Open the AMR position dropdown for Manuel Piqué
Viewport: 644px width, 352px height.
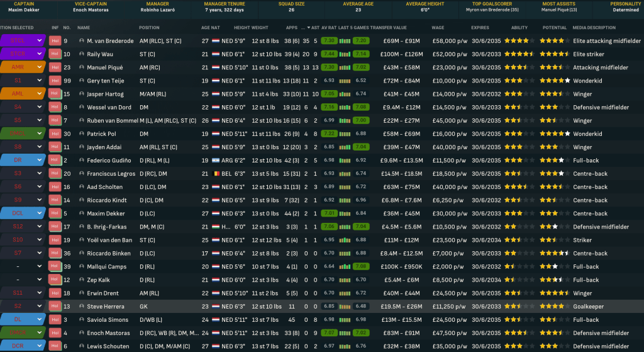(40, 67)
